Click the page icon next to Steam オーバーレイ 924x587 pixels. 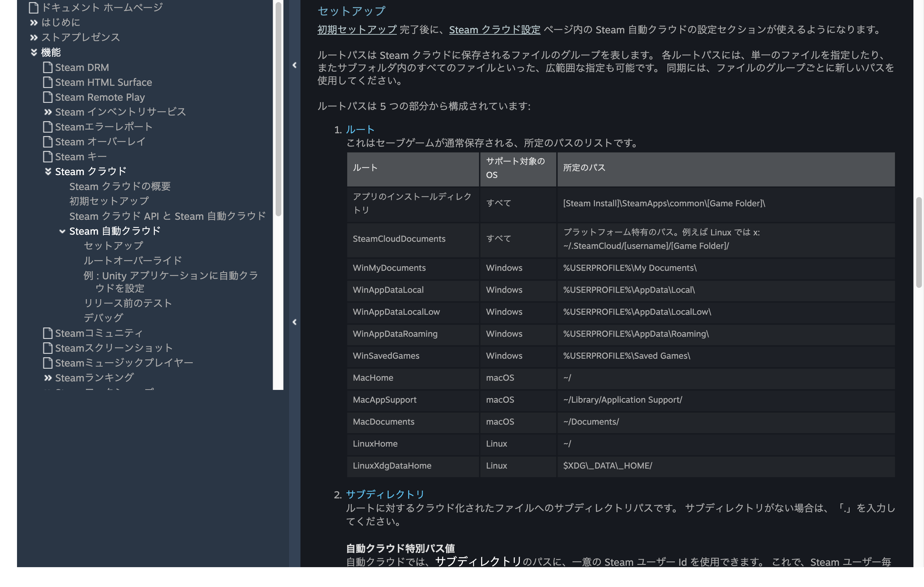[x=47, y=142]
